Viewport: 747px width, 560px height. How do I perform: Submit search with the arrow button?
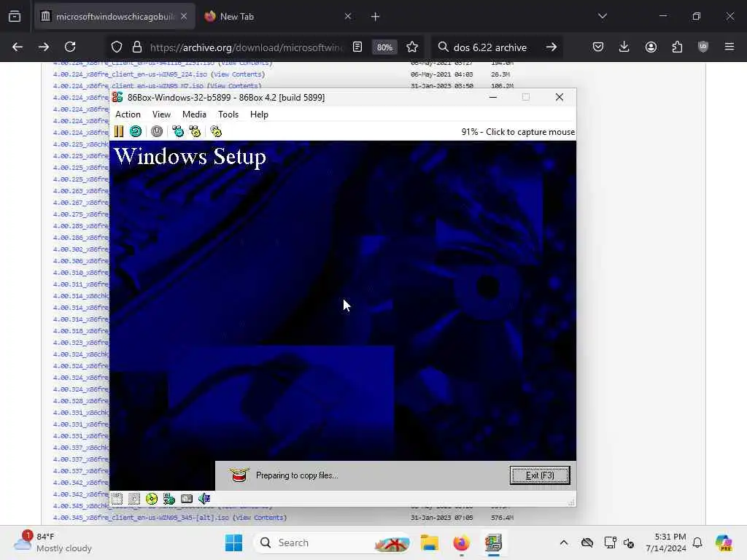551,47
